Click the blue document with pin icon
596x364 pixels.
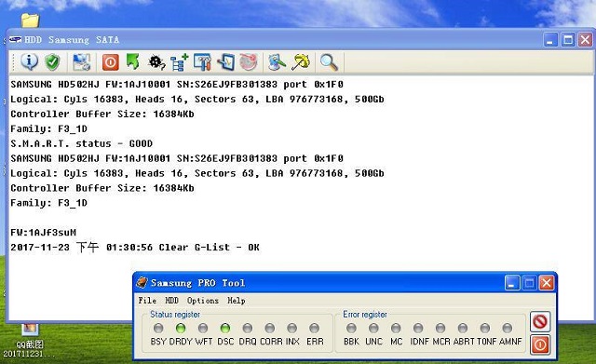[x=225, y=62]
